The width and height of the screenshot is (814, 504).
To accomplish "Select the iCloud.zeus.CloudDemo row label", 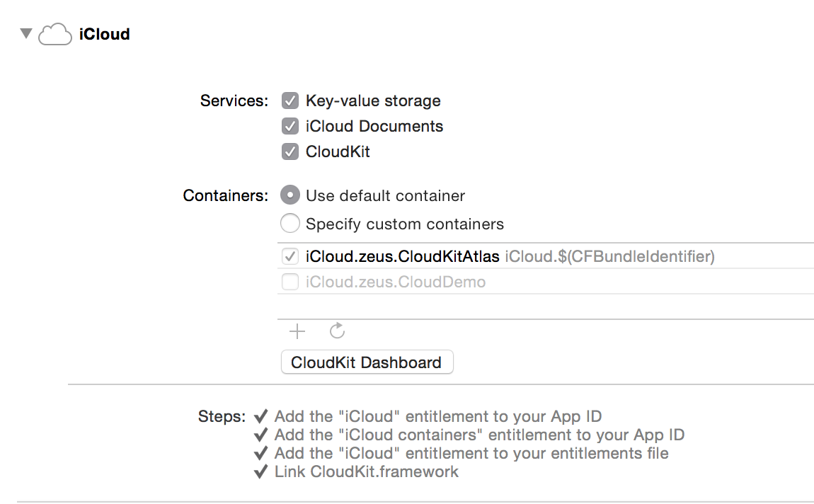I will 396,282.
